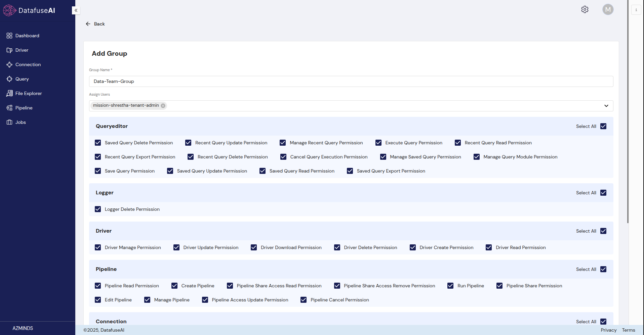Click the DatafuseAI logo
The image size is (644, 335).
(29, 10)
